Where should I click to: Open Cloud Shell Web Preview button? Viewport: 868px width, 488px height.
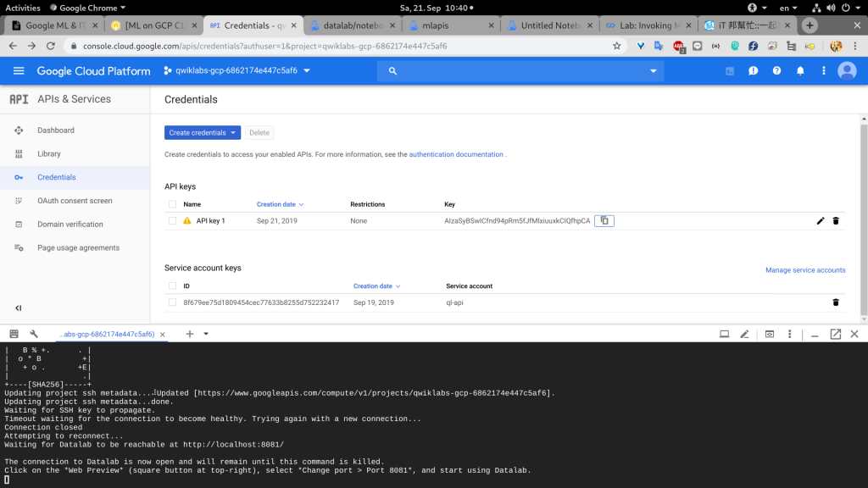click(770, 334)
